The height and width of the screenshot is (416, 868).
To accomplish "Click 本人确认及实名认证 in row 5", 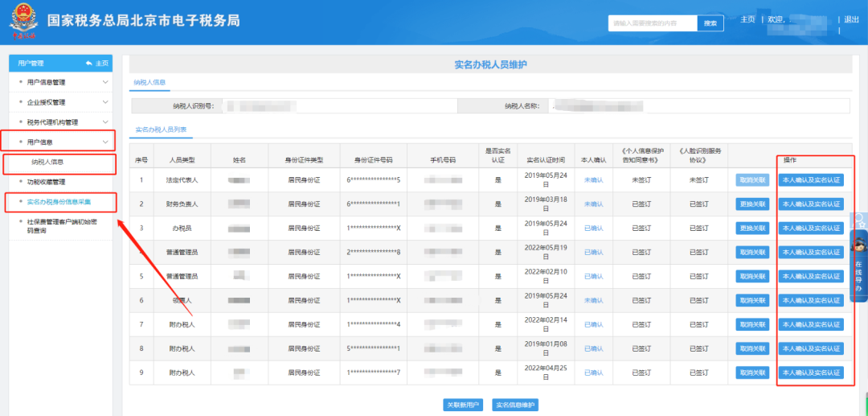I will [x=811, y=277].
